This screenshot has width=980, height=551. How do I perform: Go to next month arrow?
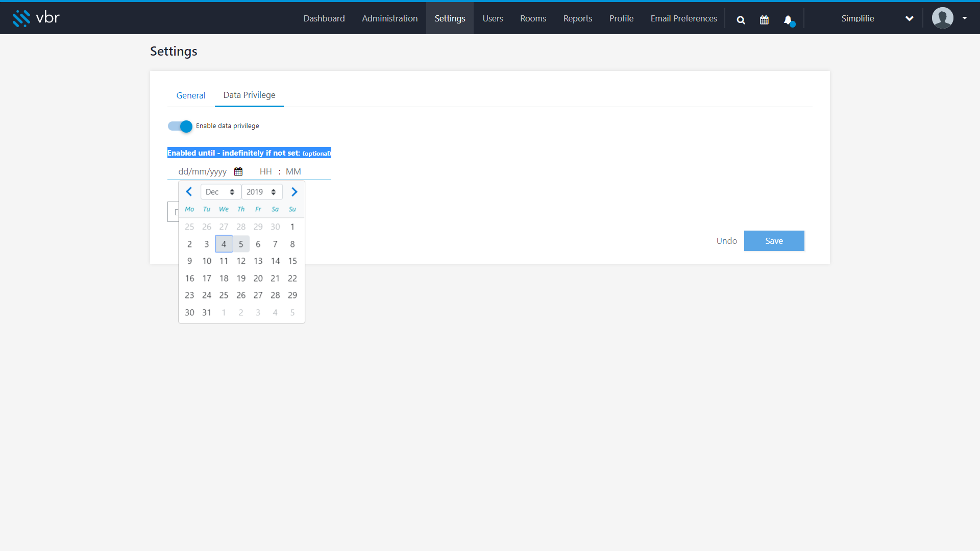(295, 192)
